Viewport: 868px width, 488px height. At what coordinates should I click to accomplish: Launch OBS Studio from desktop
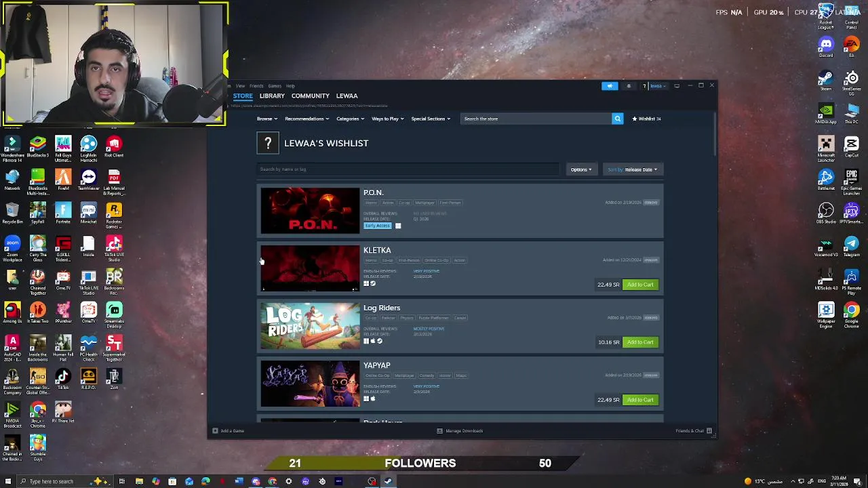[x=826, y=213]
